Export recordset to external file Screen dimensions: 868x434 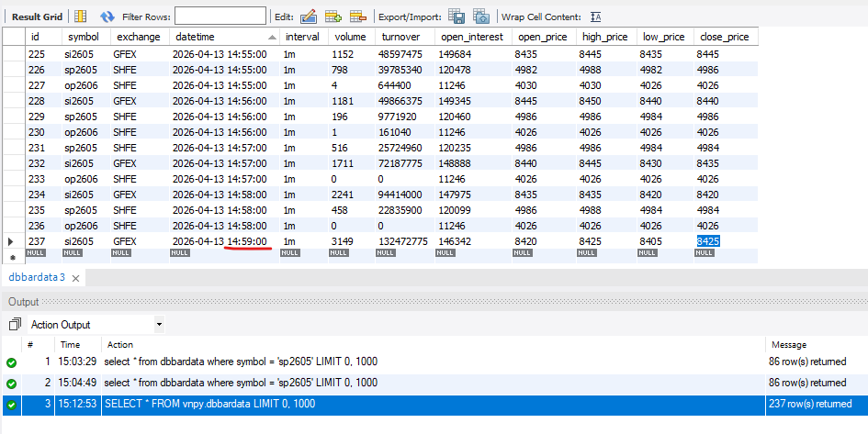click(x=457, y=17)
